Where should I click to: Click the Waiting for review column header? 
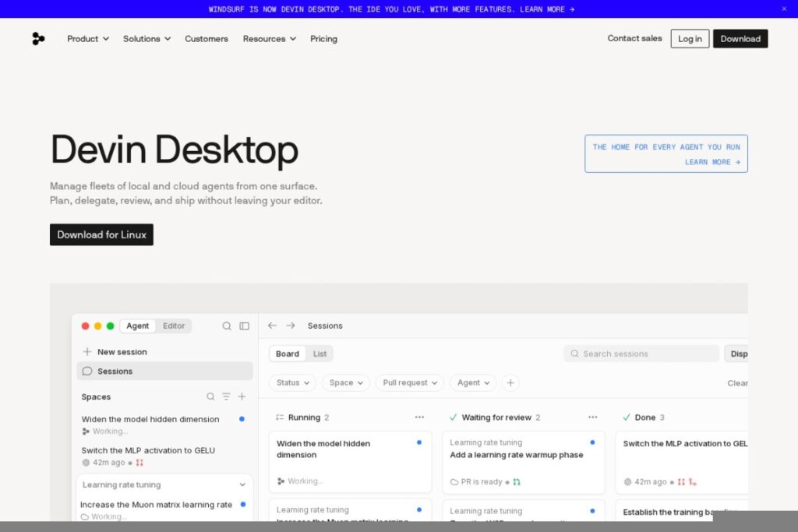[495, 417]
